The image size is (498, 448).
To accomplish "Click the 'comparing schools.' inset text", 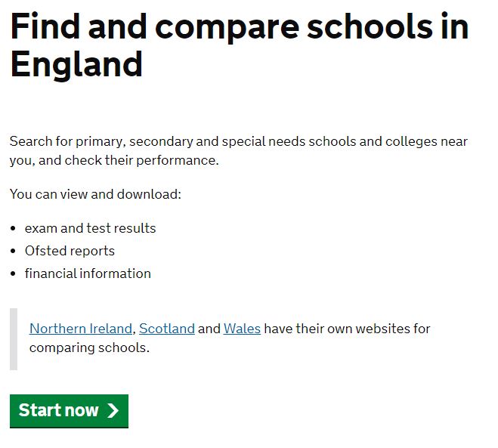I will point(89,348).
